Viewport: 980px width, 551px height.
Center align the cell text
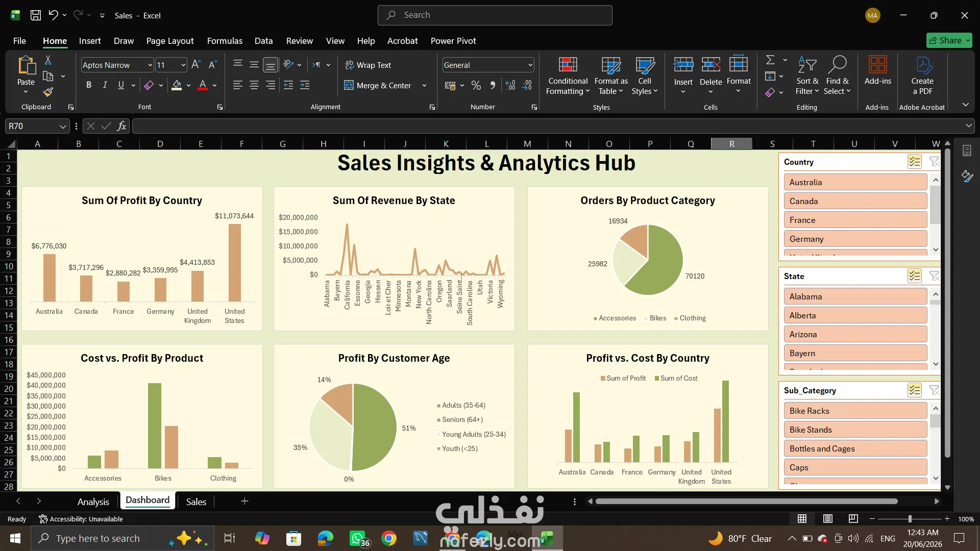click(x=254, y=85)
